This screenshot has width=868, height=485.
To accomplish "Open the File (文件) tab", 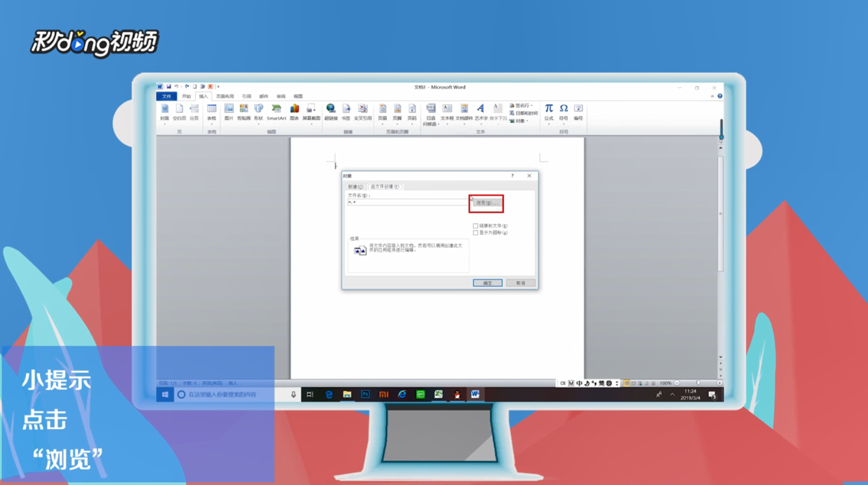I will coord(167,96).
